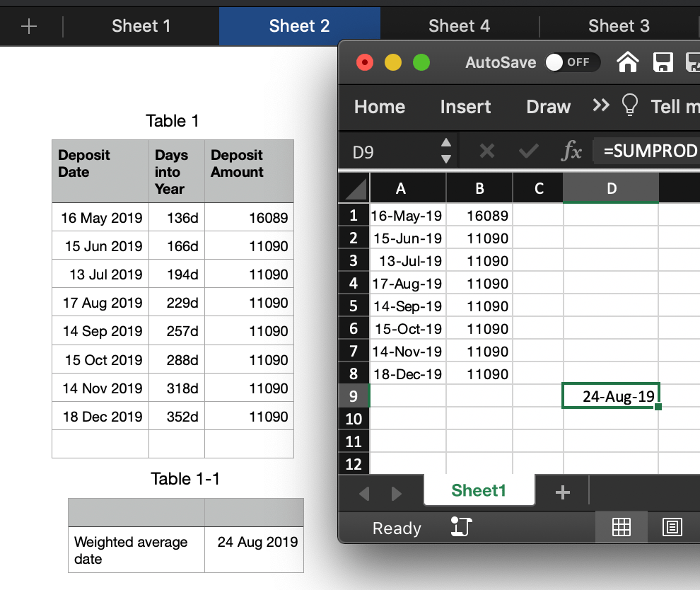This screenshot has height=590, width=700.
Task: Click the Deposit Amount header cell
Action: point(249,171)
